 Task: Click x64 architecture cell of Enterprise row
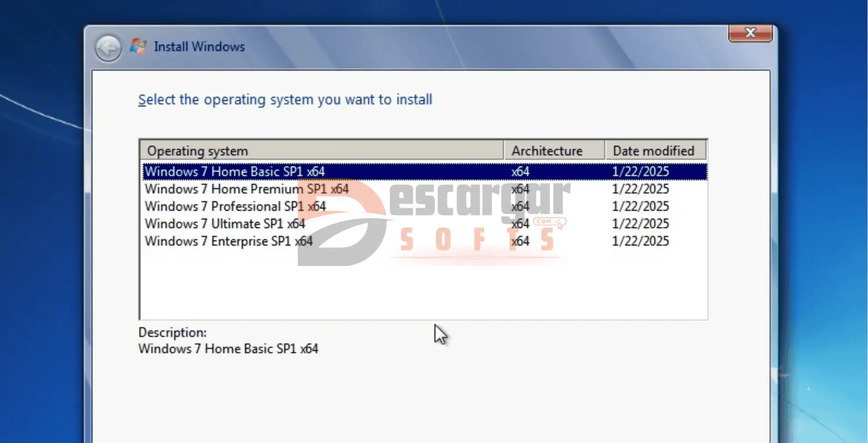tap(520, 241)
